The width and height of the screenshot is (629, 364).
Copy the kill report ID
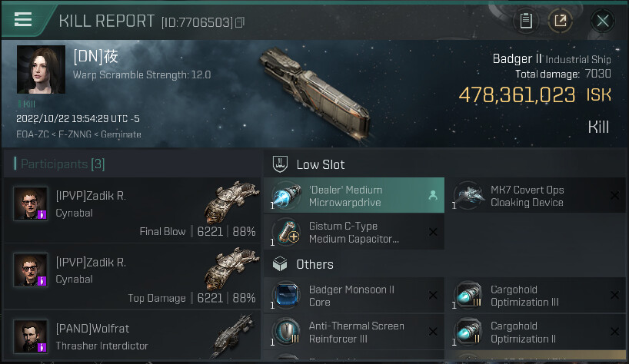tap(240, 22)
